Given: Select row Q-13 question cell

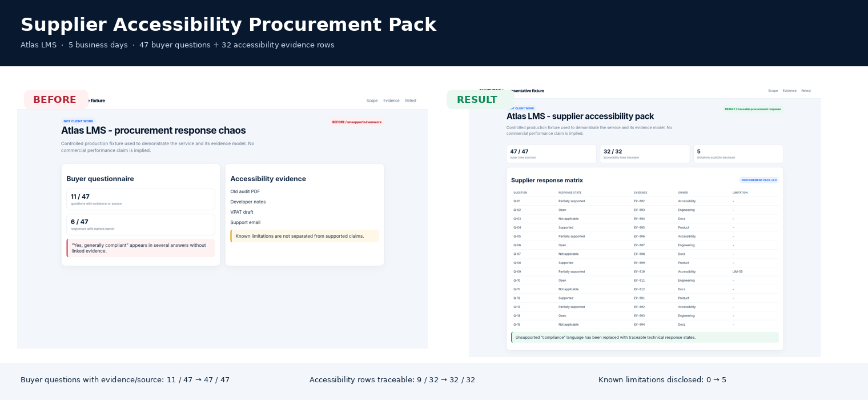Looking at the screenshot, I should (517, 307).
